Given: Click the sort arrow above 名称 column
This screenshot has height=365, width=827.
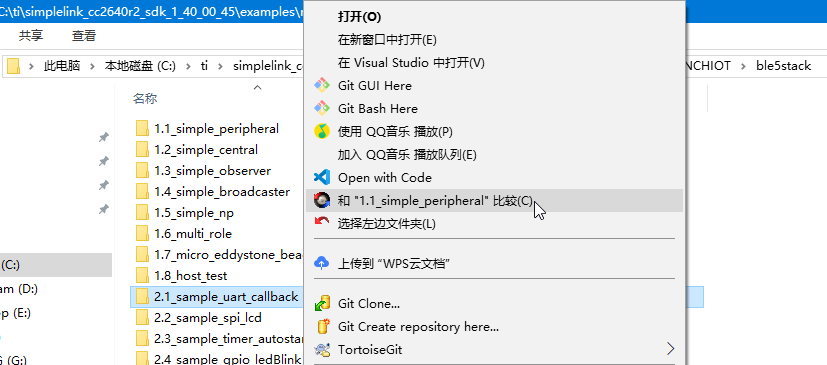Looking at the screenshot, I should 257,88.
